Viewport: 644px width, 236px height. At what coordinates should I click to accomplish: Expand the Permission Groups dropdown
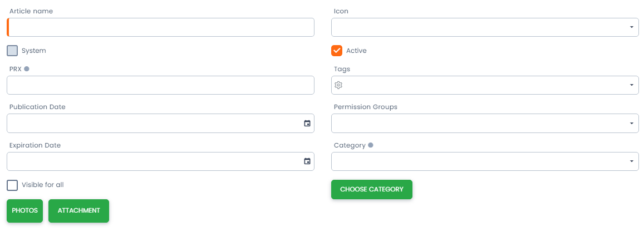631,124
